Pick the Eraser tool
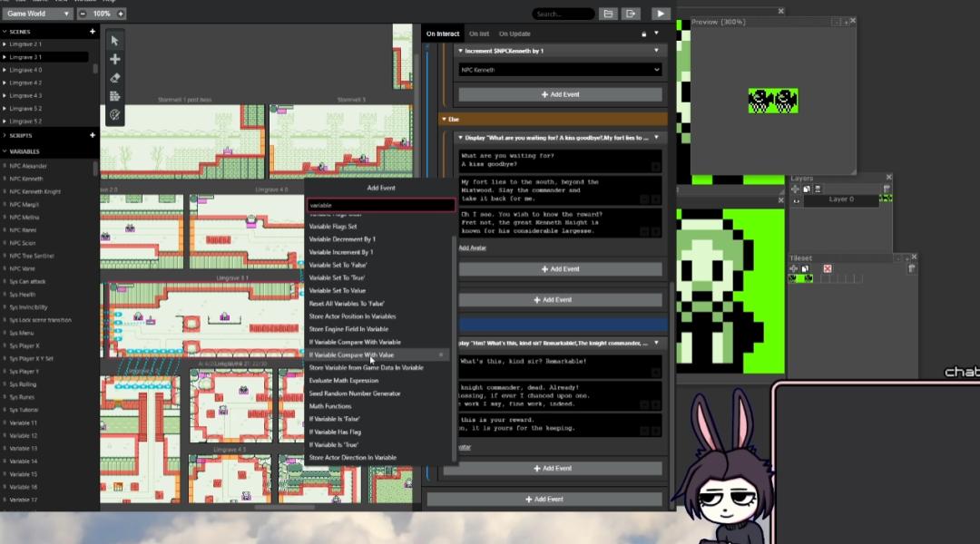The image size is (980, 544). pos(114,78)
